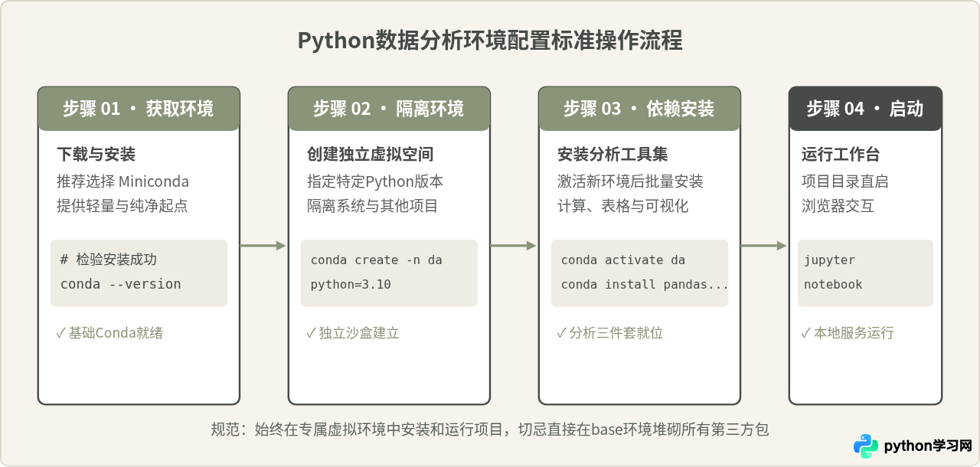Click the code line "python=3.10"
980x467 pixels.
(351, 285)
